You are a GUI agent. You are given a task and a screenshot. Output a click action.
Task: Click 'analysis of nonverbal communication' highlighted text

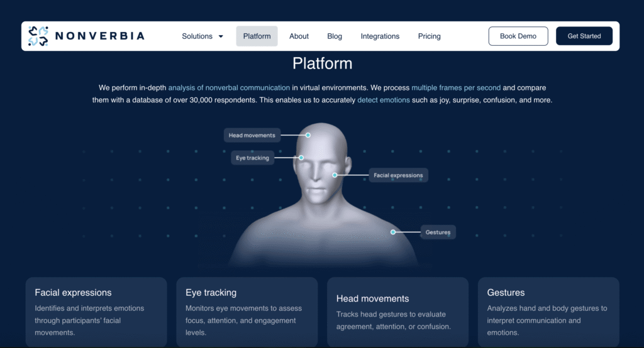229,88
